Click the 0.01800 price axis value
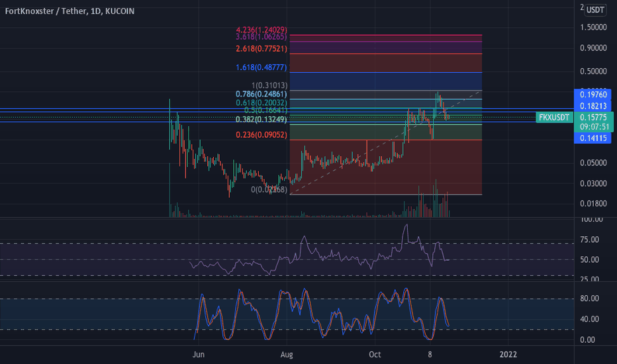This screenshot has width=617, height=364. [x=593, y=203]
